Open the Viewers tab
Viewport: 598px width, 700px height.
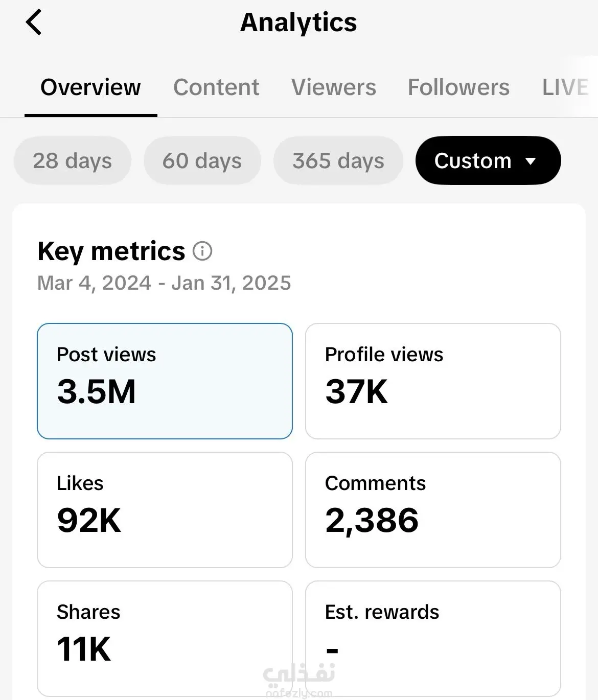coord(334,87)
